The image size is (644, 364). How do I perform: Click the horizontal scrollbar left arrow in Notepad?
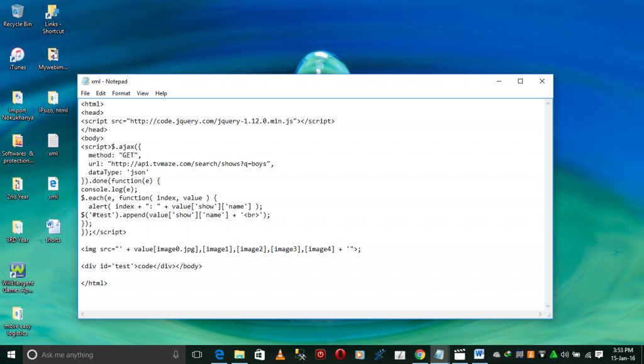pos(82,314)
